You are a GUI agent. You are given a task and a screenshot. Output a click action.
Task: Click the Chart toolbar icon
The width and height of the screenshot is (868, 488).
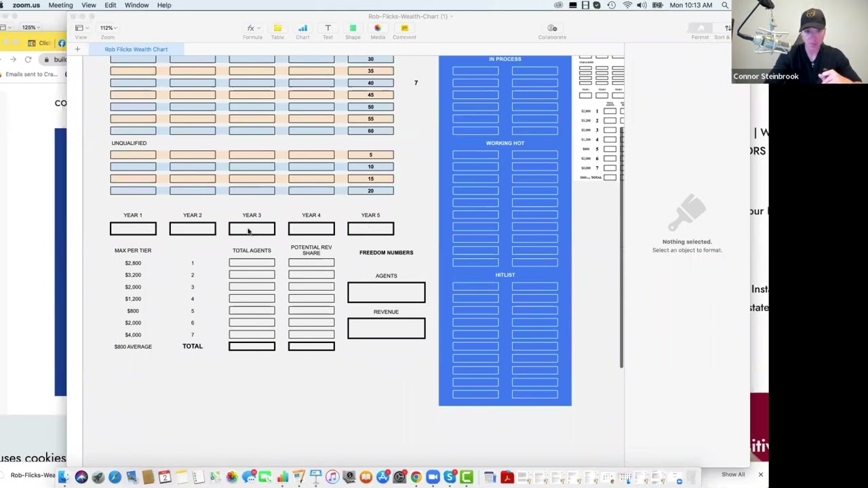click(x=302, y=29)
